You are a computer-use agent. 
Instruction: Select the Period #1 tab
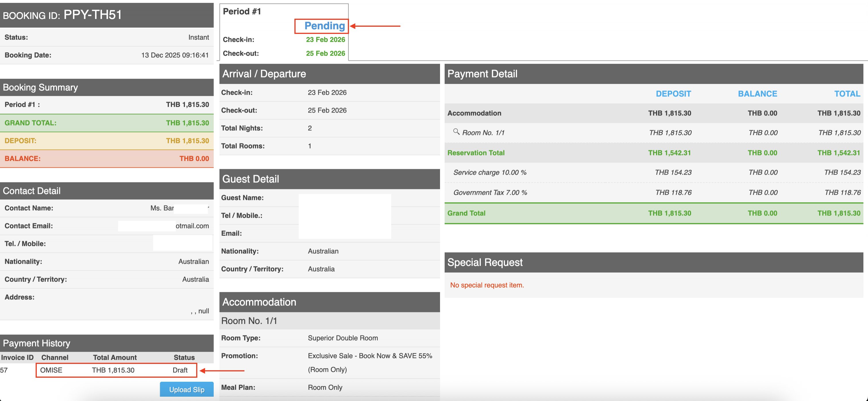pyautogui.click(x=242, y=11)
